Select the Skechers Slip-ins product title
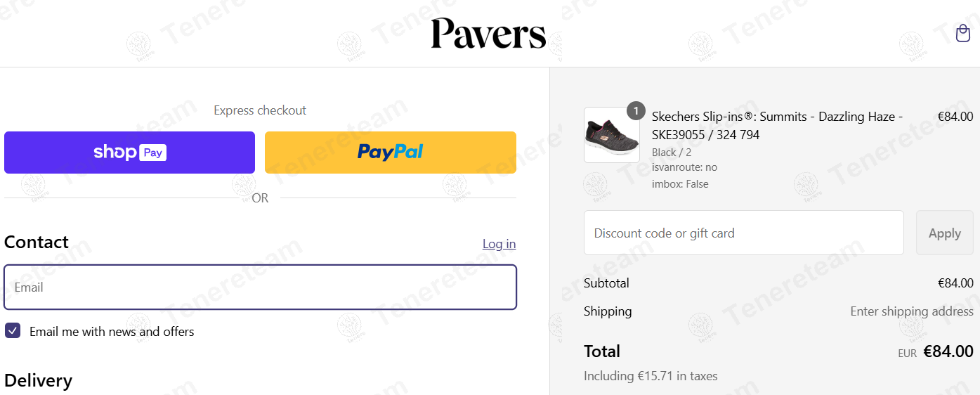 pos(777,125)
